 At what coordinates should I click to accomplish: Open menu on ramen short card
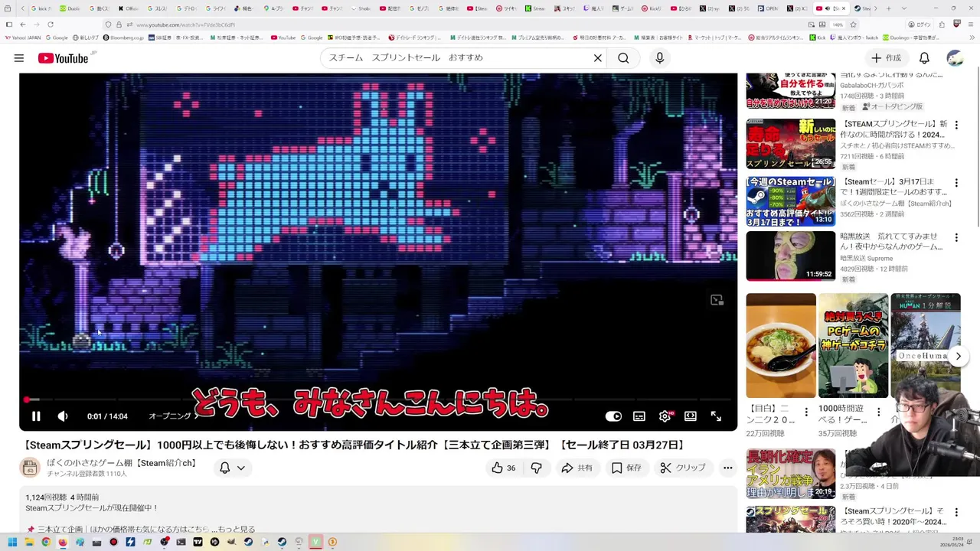[805, 412]
